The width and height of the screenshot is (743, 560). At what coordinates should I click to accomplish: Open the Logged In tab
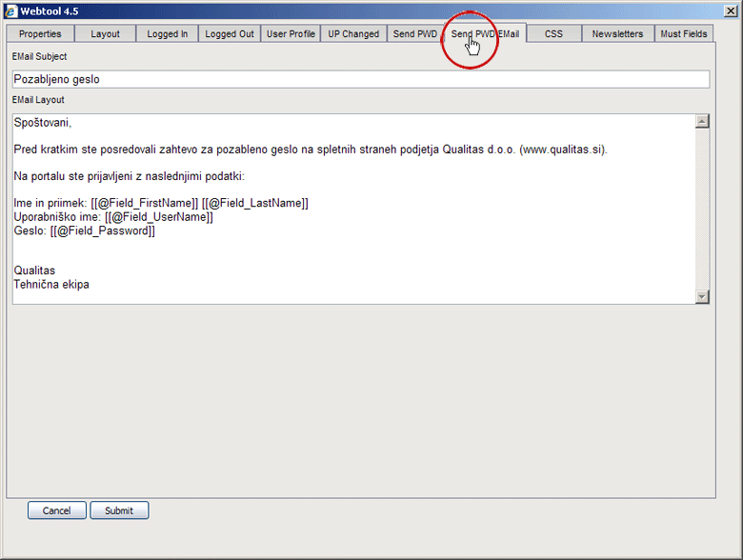(x=168, y=33)
